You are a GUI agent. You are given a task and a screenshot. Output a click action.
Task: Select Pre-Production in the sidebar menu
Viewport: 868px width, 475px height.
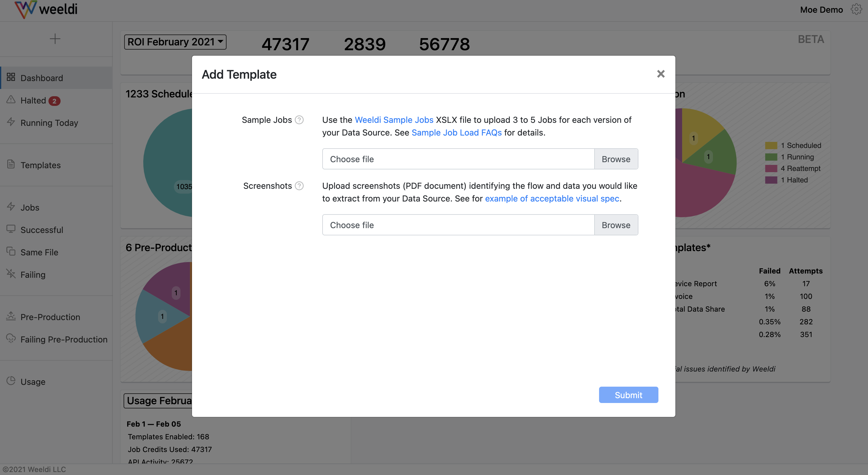[50, 317]
